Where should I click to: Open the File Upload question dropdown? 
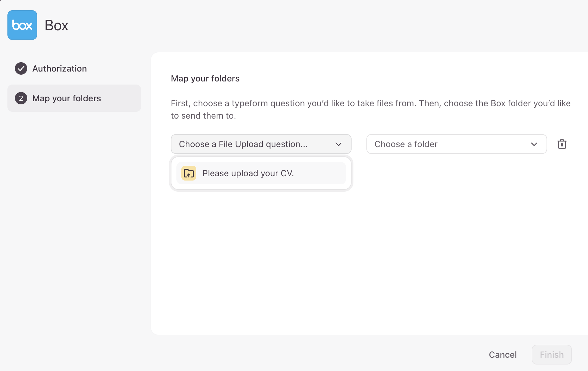pos(261,144)
